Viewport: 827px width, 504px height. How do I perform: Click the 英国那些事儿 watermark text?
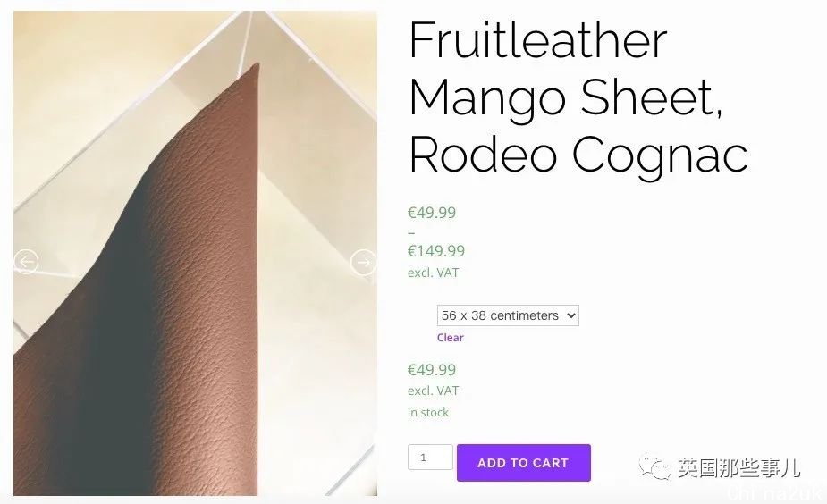(x=738, y=468)
